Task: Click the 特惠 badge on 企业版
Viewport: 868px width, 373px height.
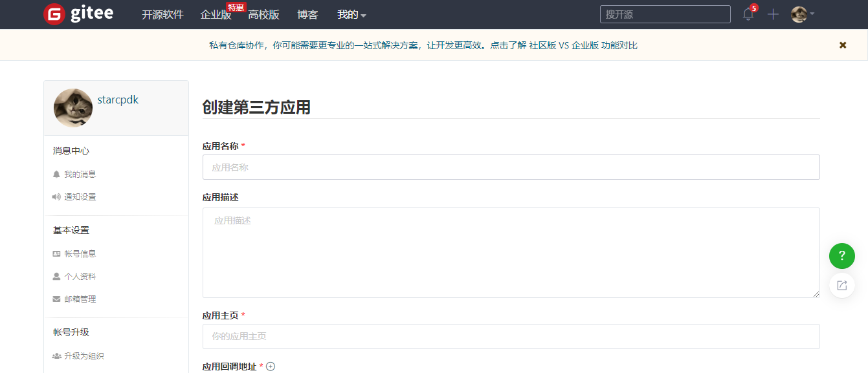Action: pos(236,7)
